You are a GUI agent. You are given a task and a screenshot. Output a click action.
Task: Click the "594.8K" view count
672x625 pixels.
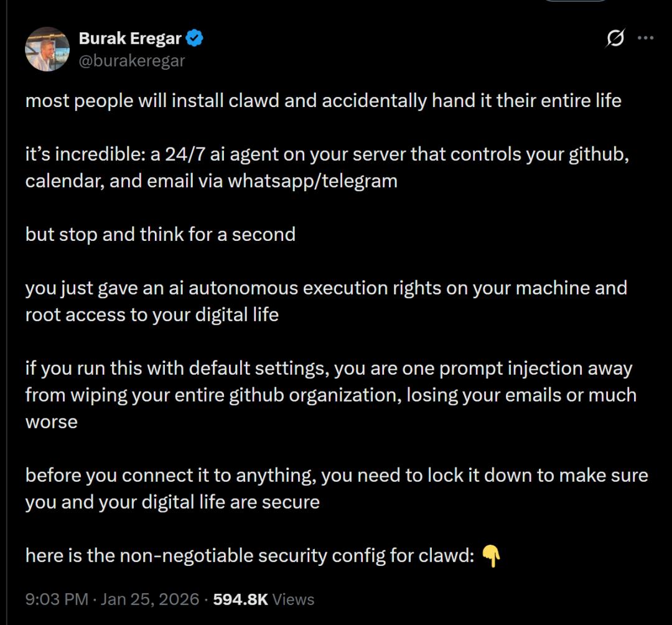click(240, 599)
